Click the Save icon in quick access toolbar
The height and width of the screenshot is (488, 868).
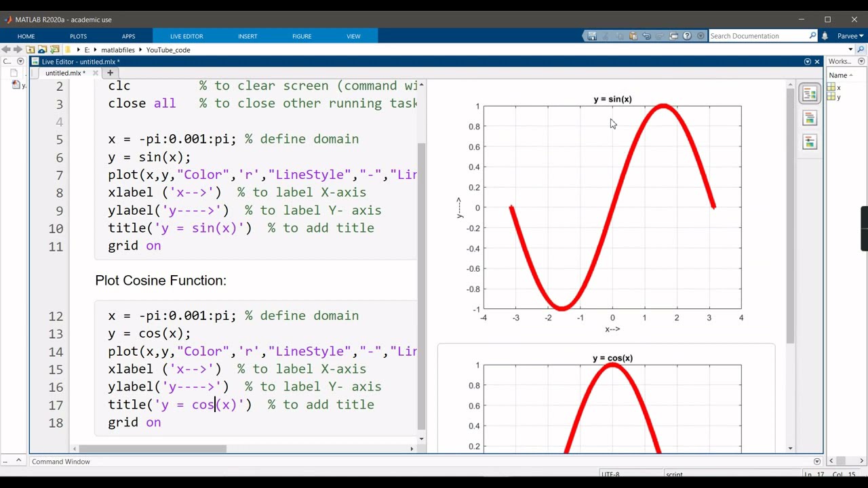[x=592, y=36]
